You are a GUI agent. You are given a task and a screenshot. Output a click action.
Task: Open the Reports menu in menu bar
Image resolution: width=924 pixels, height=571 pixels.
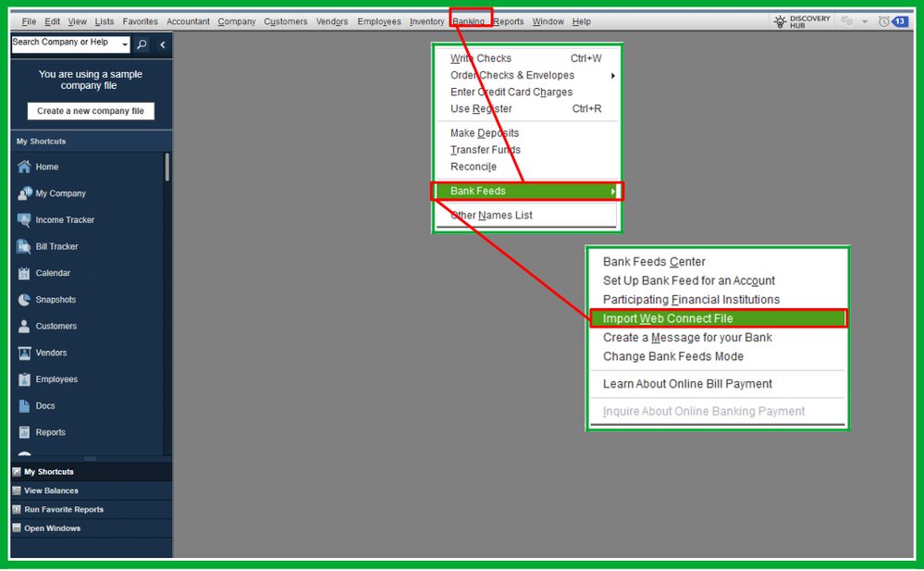(509, 22)
